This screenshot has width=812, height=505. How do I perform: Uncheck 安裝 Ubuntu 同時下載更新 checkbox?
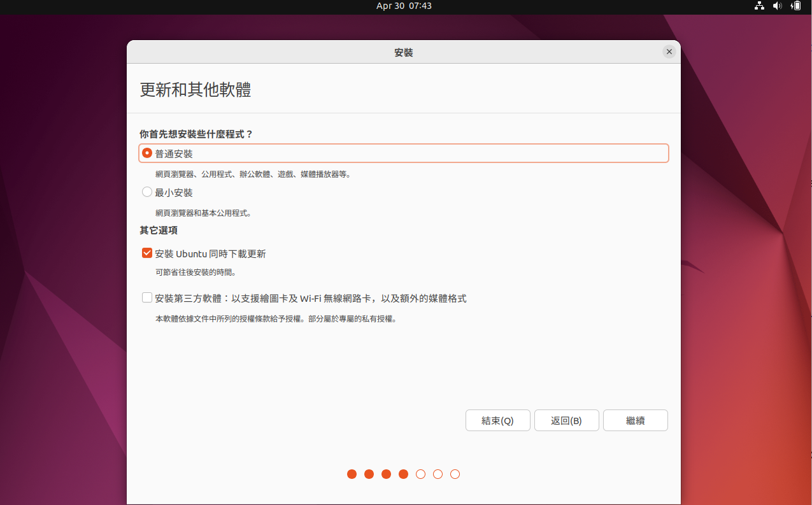147,253
